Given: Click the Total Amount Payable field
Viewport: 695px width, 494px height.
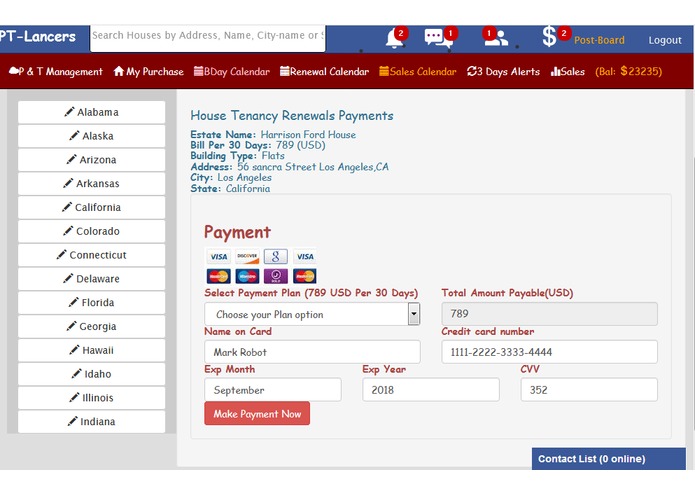Looking at the screenshot, I should (x=549, y=314).
